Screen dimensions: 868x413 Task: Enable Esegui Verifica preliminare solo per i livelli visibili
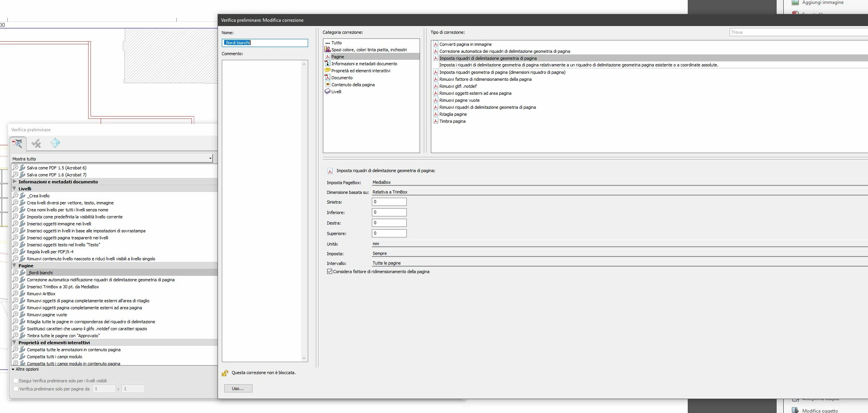(x=16, y=381)
